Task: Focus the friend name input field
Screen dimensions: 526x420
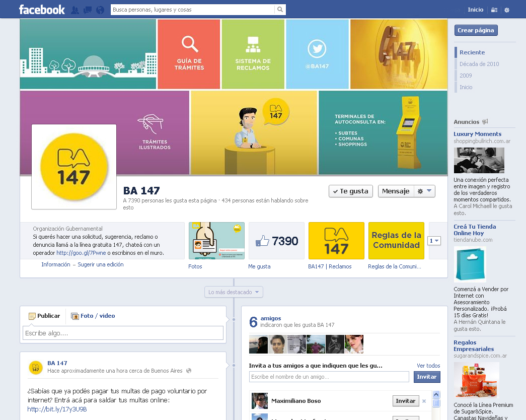Action: (329, 377)
